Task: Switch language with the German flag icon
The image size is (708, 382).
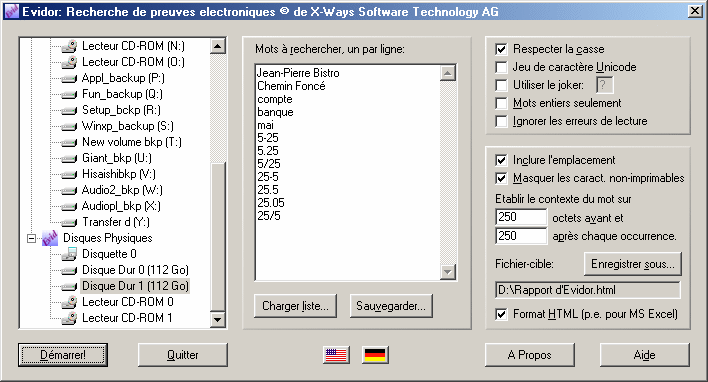Action: click(x=375, y=355)
